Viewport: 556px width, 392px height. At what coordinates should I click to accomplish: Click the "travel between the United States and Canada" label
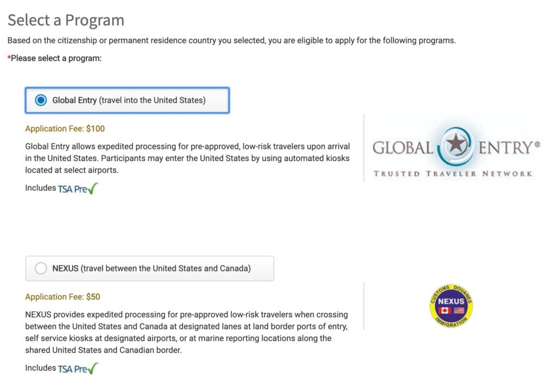tap(166, 268)
